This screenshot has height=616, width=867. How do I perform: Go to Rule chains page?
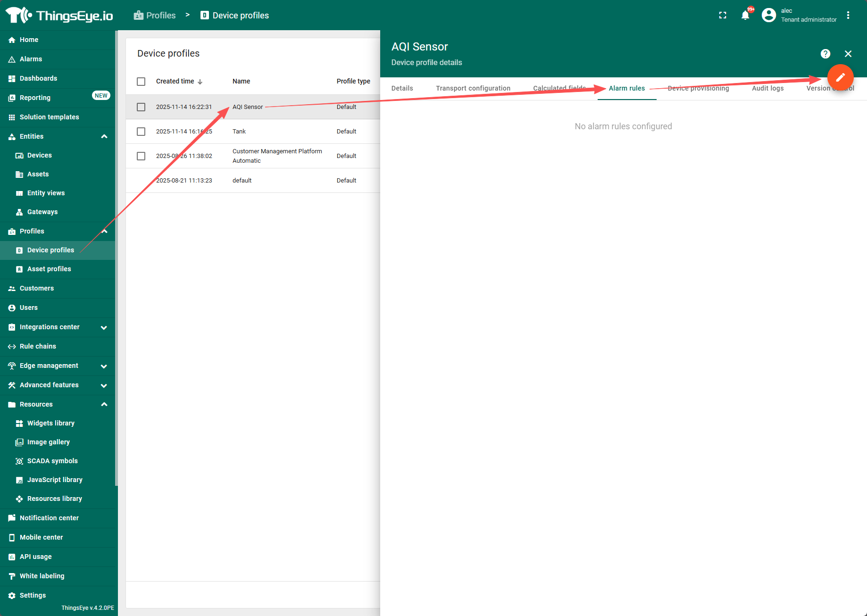[38, 346]
